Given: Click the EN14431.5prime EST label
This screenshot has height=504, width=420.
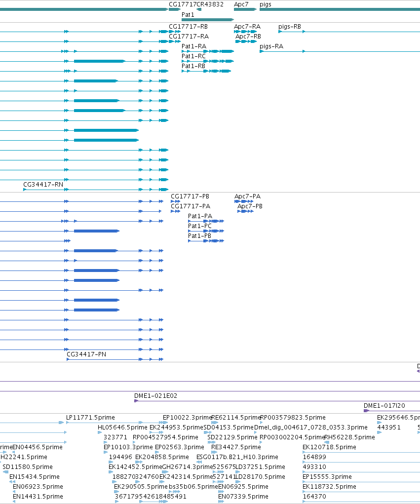Looking at the screenshot, I should (x=38, y=496).
